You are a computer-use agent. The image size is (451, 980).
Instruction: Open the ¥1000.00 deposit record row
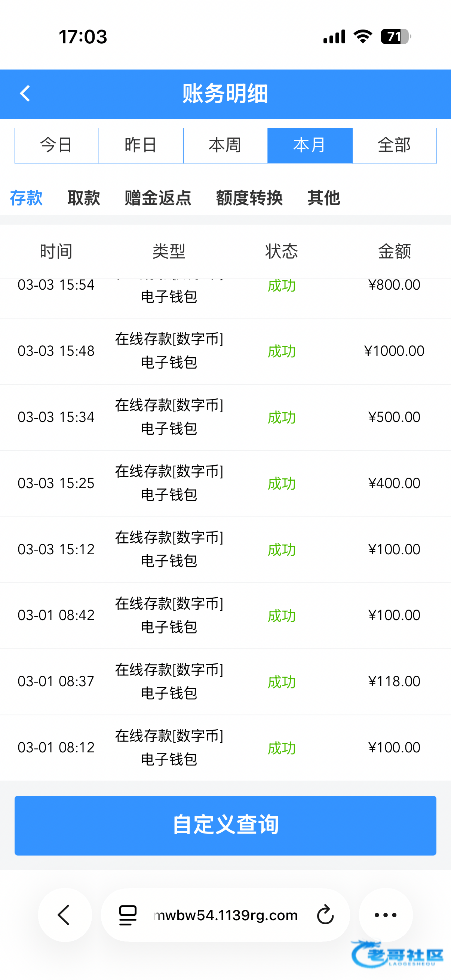tap(225, 351)
